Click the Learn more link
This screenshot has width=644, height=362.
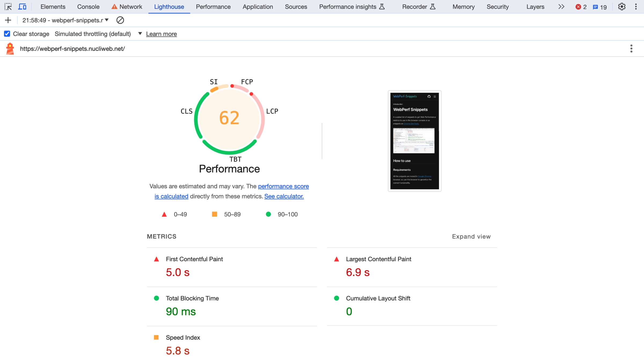(161, 34)
